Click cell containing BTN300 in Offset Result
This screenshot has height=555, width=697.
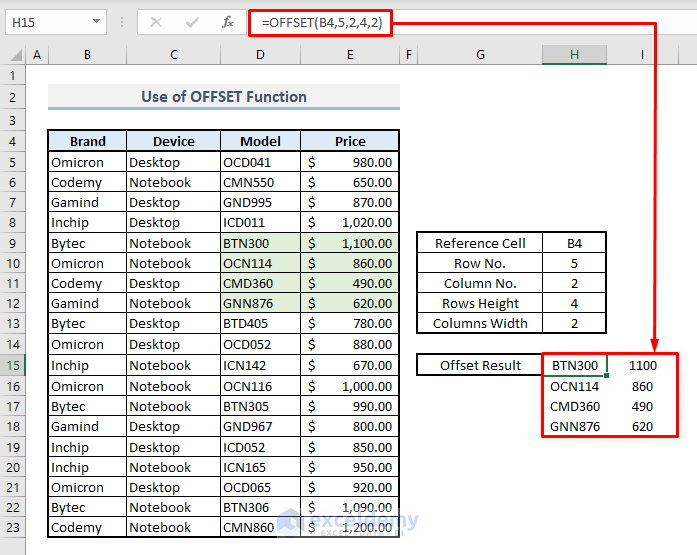coord(574,365)
